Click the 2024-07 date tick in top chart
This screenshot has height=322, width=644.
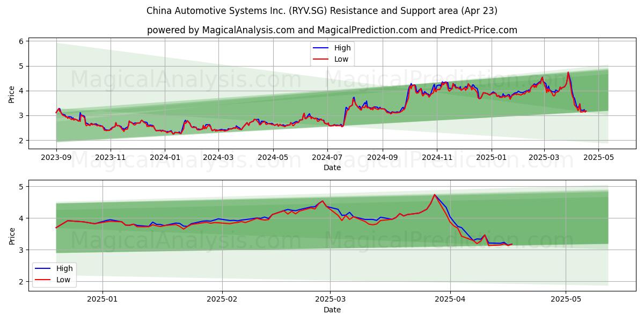pyautogui.click(x=327, y=158)
